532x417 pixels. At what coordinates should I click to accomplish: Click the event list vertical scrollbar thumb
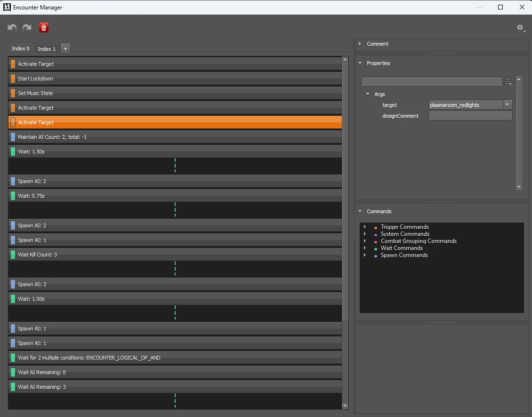click(345, 192)
